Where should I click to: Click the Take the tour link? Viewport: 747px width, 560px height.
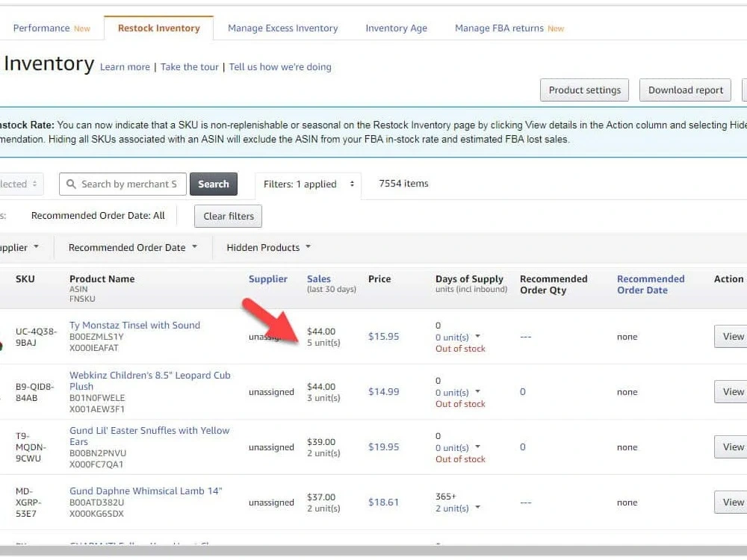point(189,67)
